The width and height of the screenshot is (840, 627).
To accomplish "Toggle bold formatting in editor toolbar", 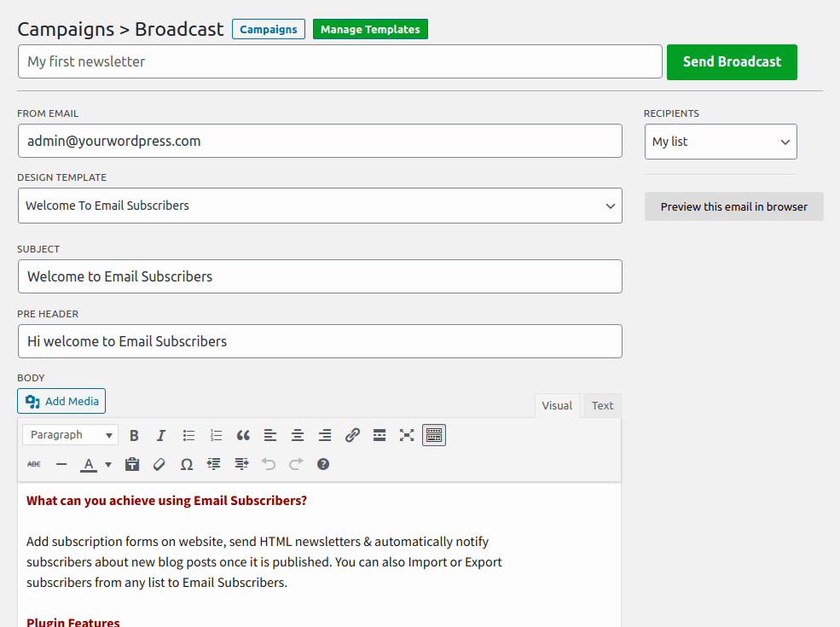I will 135,435.
